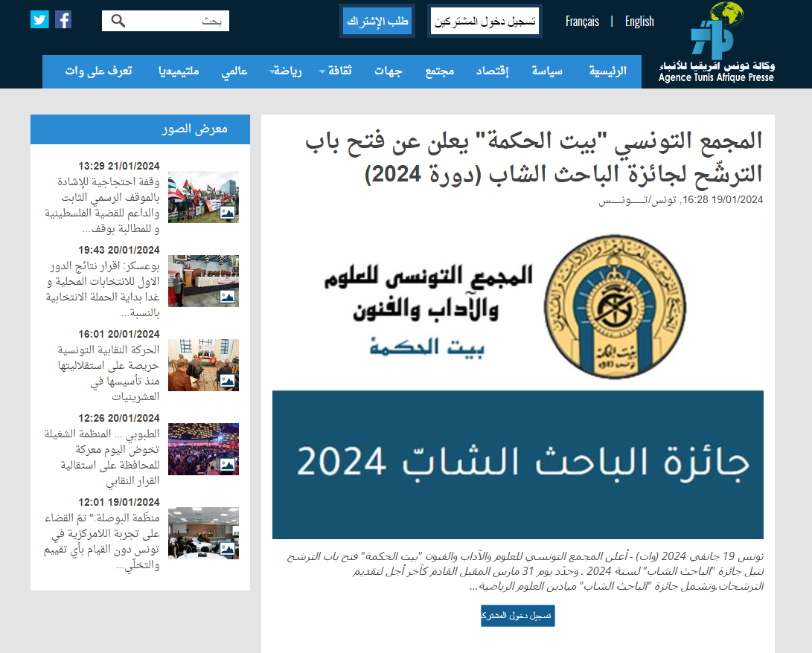
Task: Switch language to English
Action: pyautogui.click(x=639, y=22)
